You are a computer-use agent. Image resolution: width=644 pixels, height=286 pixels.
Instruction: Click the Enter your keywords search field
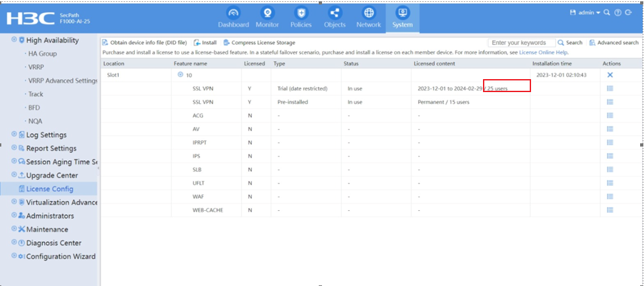point(521,43)
